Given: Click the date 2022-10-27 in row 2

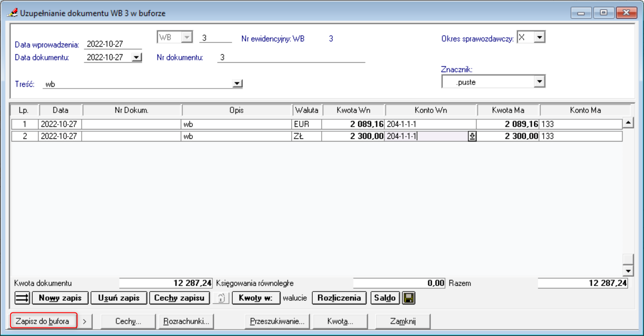Looking at the screenshot, I should pyautogui.click(x=60, y=137).
